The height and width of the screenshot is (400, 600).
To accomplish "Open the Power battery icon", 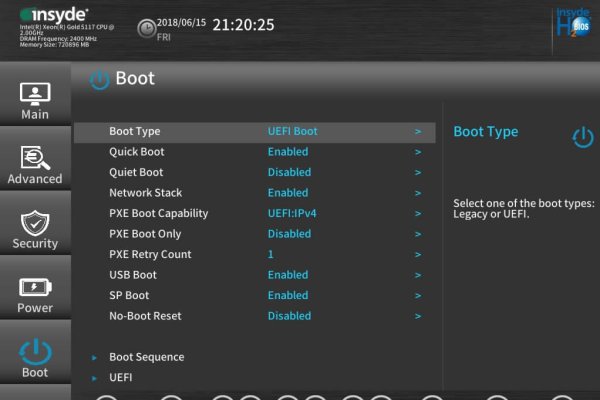I will tap(35, 287).
